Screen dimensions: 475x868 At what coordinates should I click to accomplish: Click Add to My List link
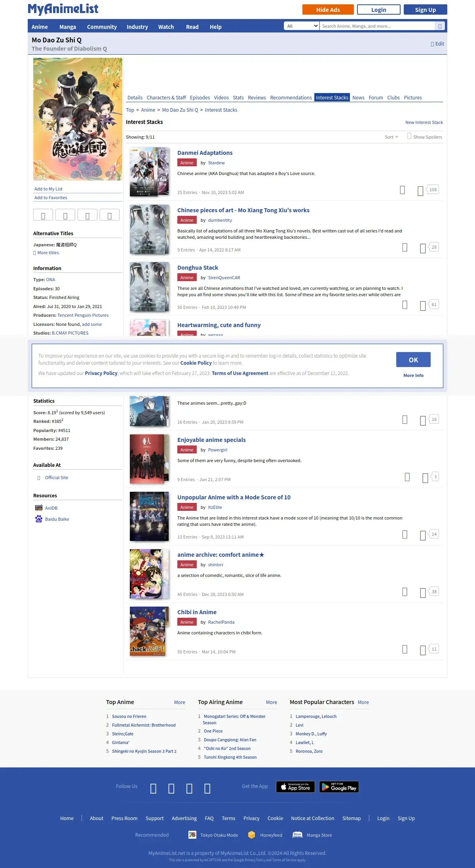click(48, 189)
